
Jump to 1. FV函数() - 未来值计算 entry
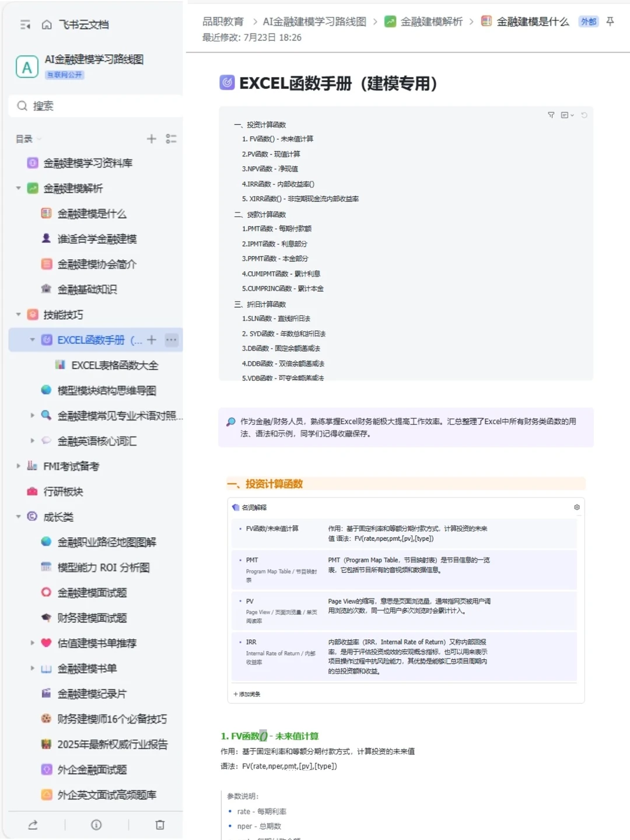278,139
